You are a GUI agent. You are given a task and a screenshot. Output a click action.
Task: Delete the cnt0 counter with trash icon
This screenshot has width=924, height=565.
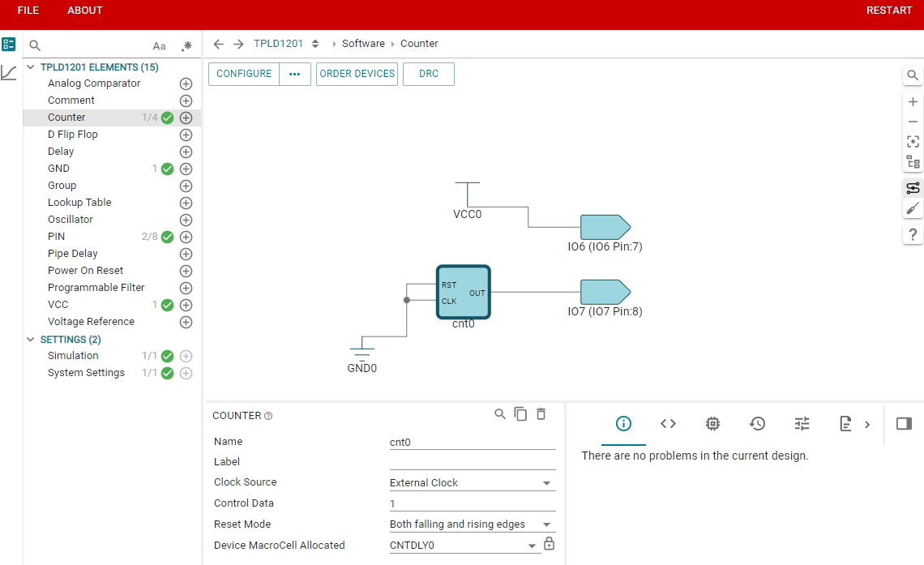coord(541,414)
